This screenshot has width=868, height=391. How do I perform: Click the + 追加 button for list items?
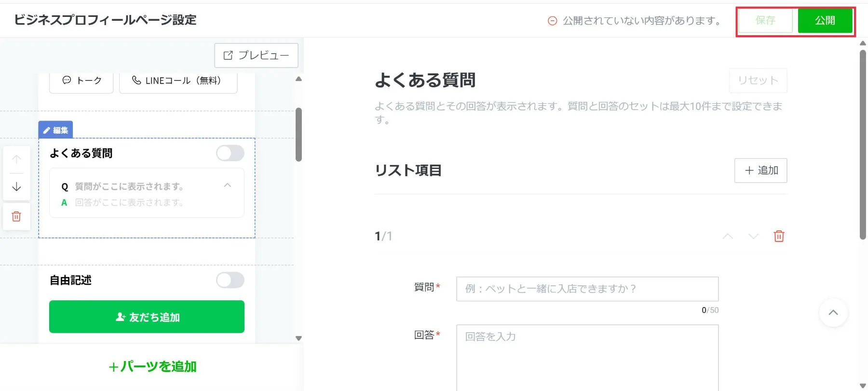(761, 170)
